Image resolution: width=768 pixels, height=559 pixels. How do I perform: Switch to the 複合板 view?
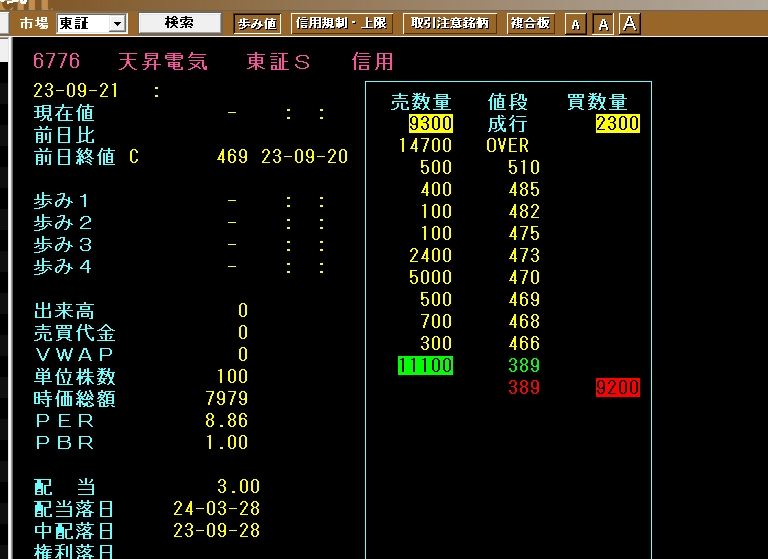click(x=530, y=23)
